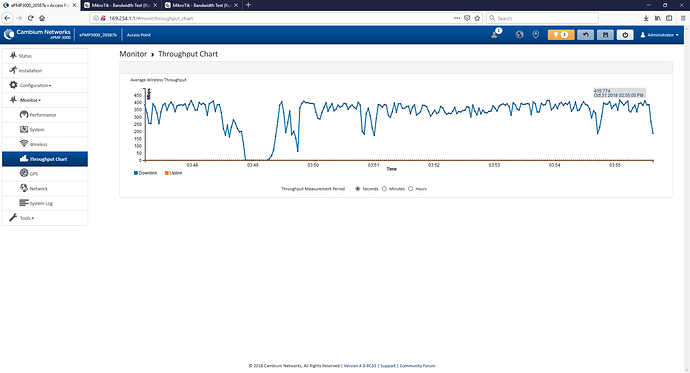Collapse the Monitor menu

click(x=45, y=100)
